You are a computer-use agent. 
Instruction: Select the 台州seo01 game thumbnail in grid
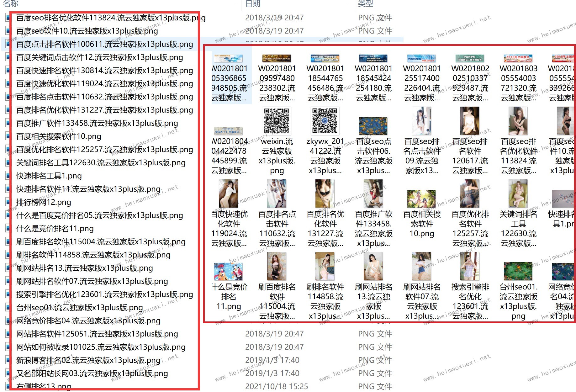(518, 271)
